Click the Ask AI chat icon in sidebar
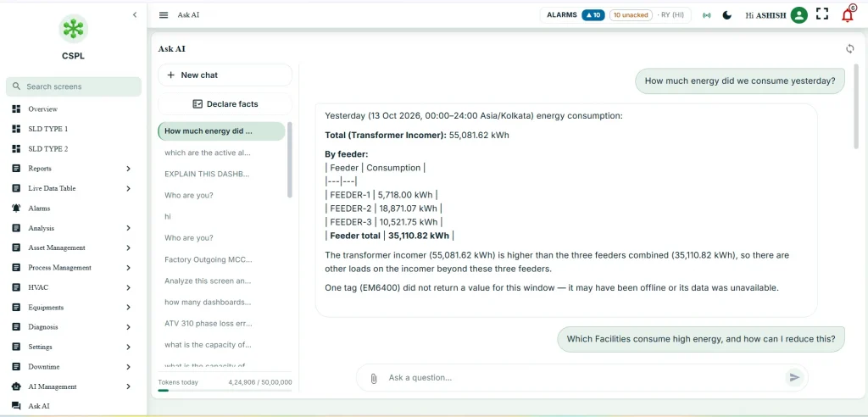The width and height of the screenshot is (868, 417). (x=16, y=406)
